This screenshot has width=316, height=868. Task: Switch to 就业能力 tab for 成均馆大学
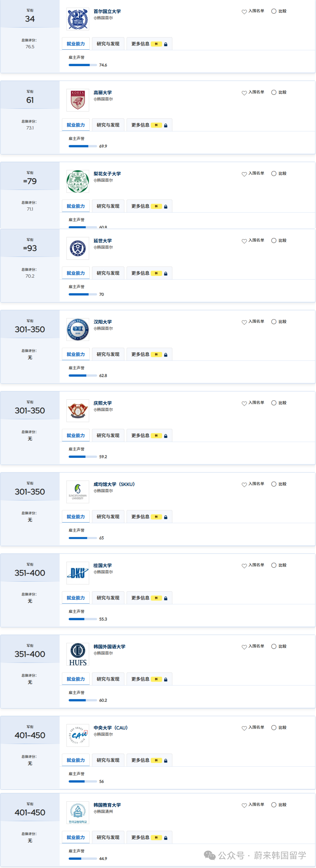75,517
